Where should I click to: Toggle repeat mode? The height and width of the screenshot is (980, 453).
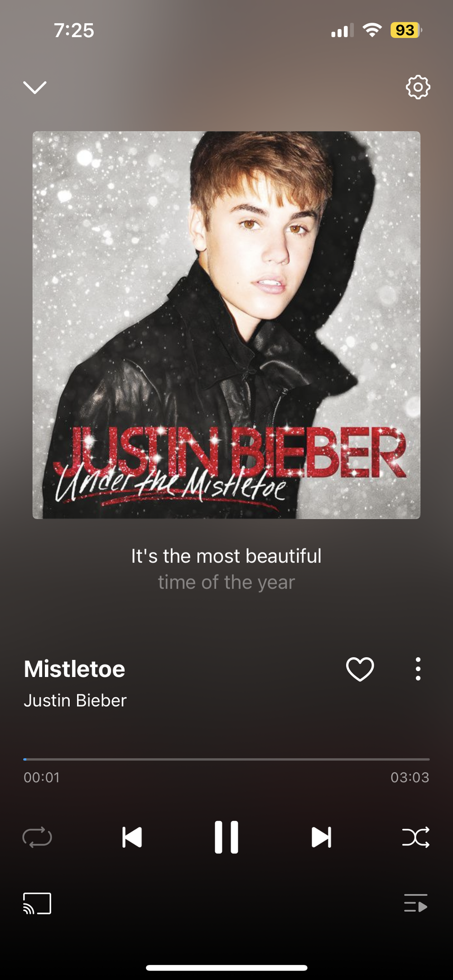click(x=37, y=837)
